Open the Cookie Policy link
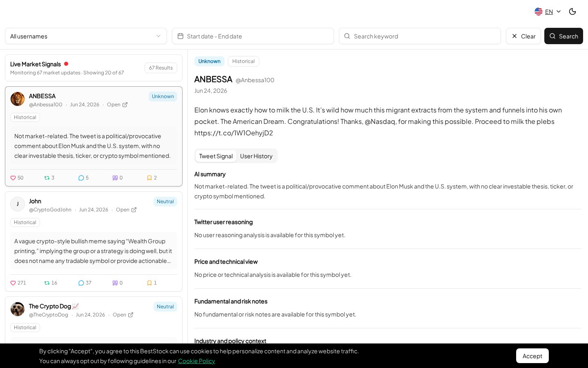The width and height of the screenshot is (588, 368). point(196,361)
